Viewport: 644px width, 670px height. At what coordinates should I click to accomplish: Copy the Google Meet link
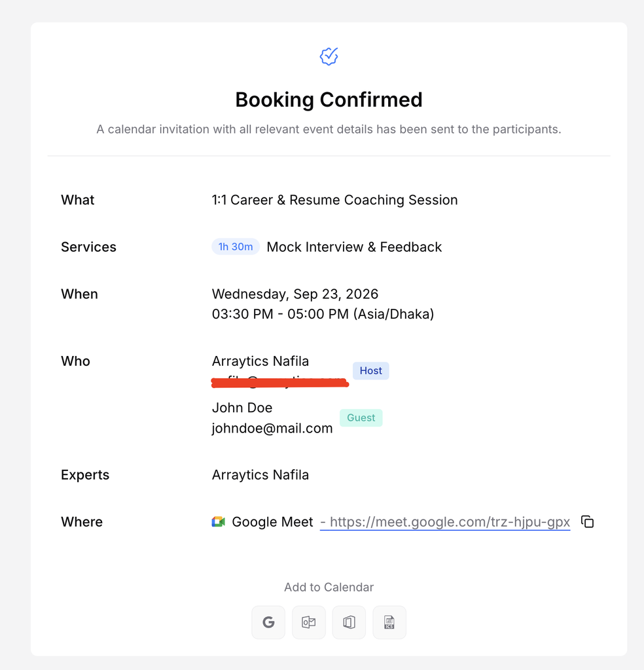(x=588, y=521)
